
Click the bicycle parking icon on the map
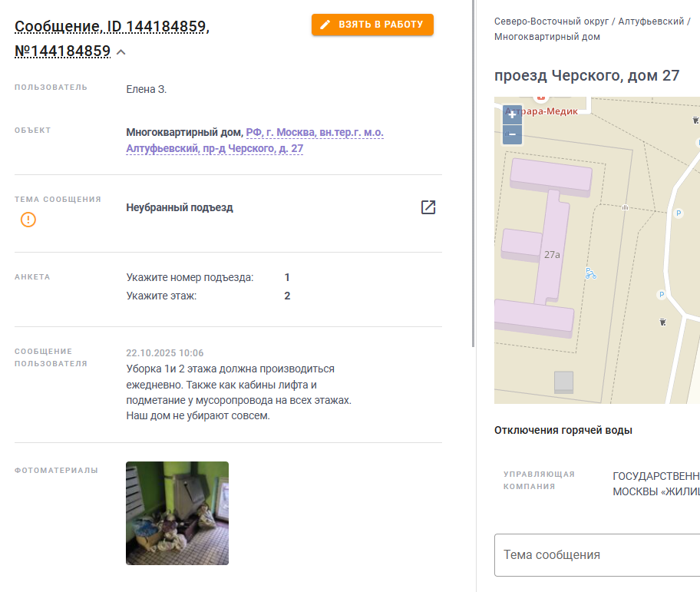click(x=591, y=273)
